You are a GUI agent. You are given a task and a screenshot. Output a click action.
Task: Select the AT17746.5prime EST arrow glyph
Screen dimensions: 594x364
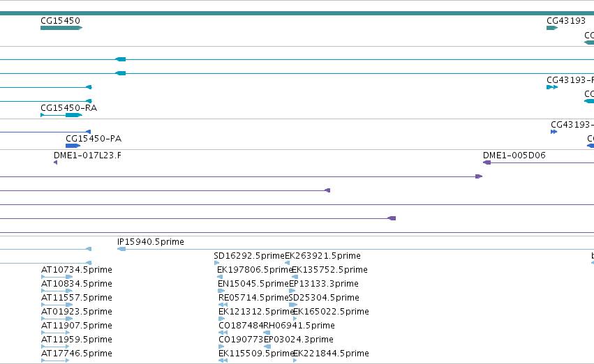point(55,361)
